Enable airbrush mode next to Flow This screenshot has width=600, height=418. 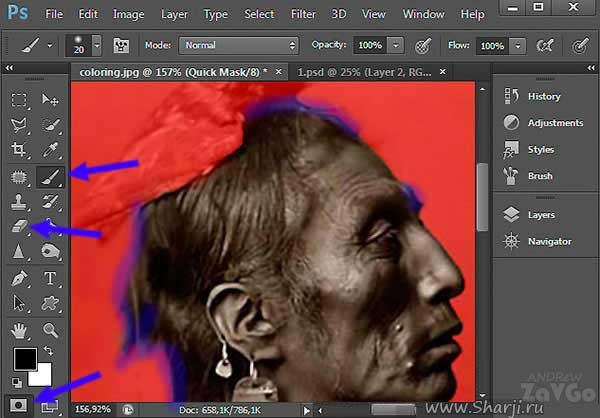coord(546,46)
